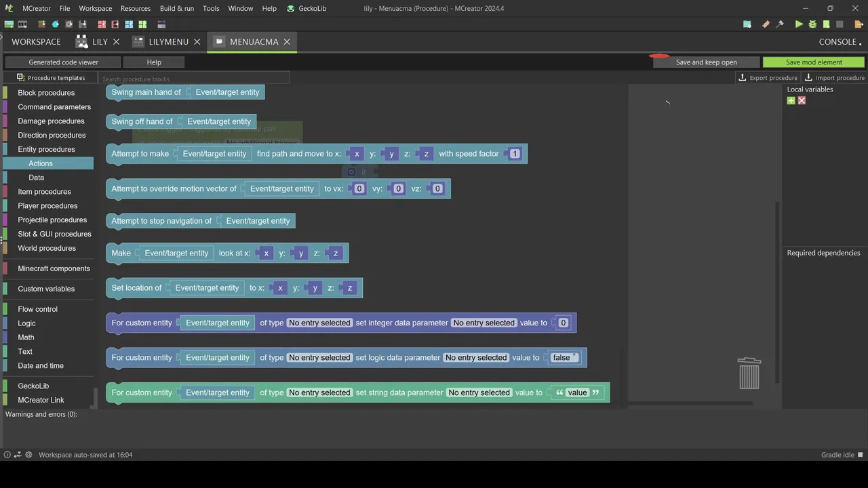Screen dimensions: 868x488
Task: Click the grey stop square icon
Action: (x=840, y=24)
